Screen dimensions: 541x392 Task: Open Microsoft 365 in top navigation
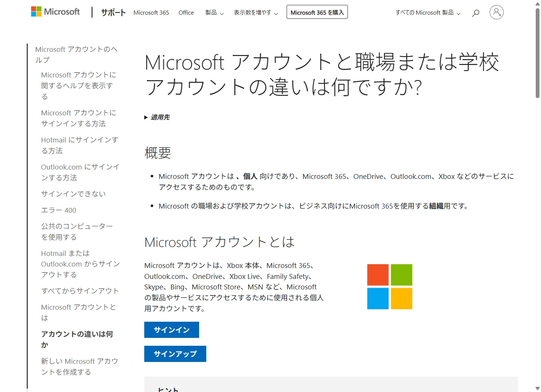(x=151, y=12)
